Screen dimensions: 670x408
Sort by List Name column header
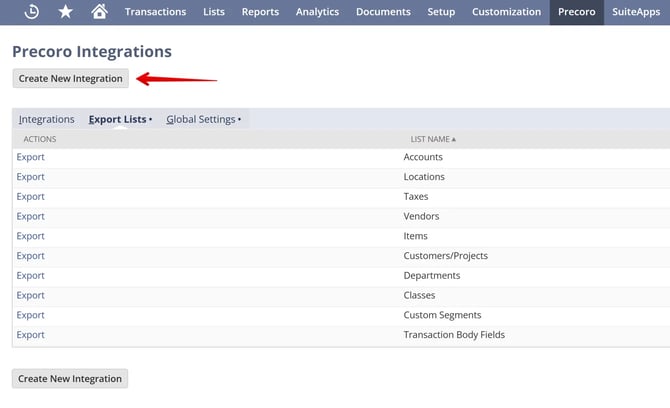coord(432,139)
